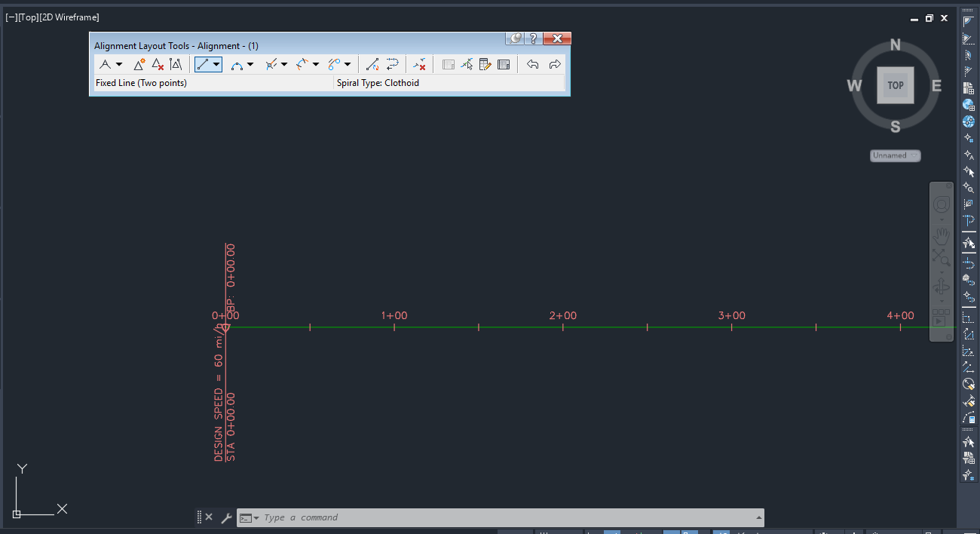Open the viewport controls [-] menu
This screenshot has height=534, width=980.
(x=9, y=17)
